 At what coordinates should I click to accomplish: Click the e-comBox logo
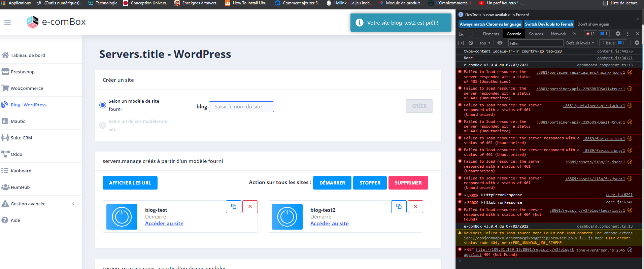coord(56,22)
